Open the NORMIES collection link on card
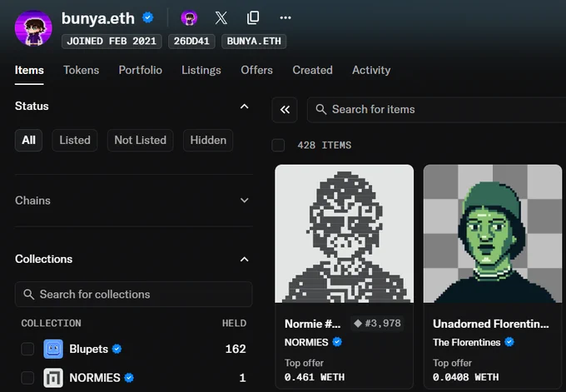 coord(306,342)
